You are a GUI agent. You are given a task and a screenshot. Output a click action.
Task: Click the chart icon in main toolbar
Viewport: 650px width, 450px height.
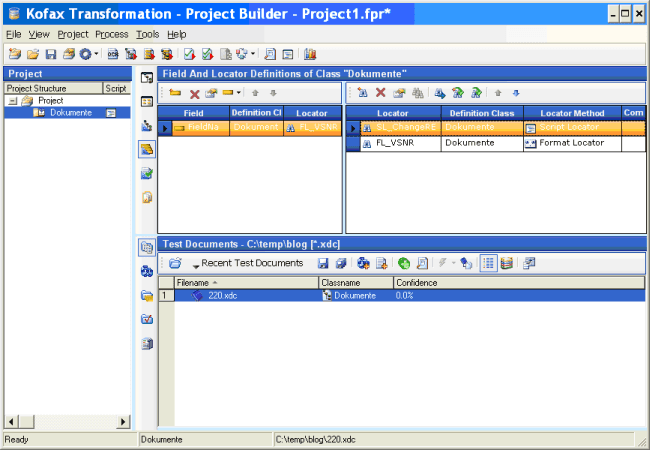coord(310,54)
